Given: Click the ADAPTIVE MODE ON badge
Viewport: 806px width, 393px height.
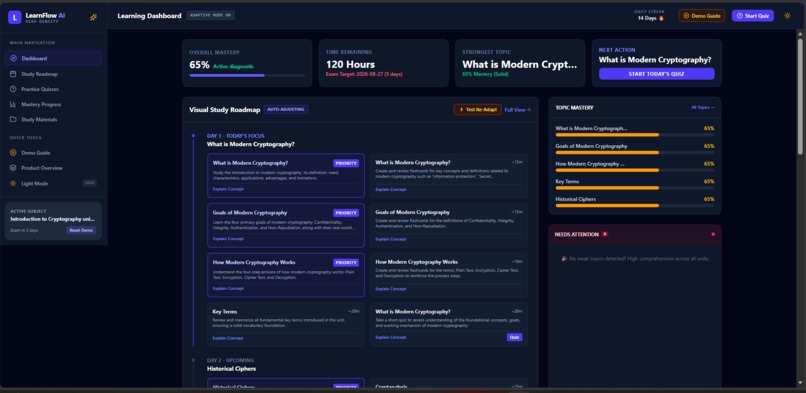Looking at the screenshot, I should coord(211,15).
